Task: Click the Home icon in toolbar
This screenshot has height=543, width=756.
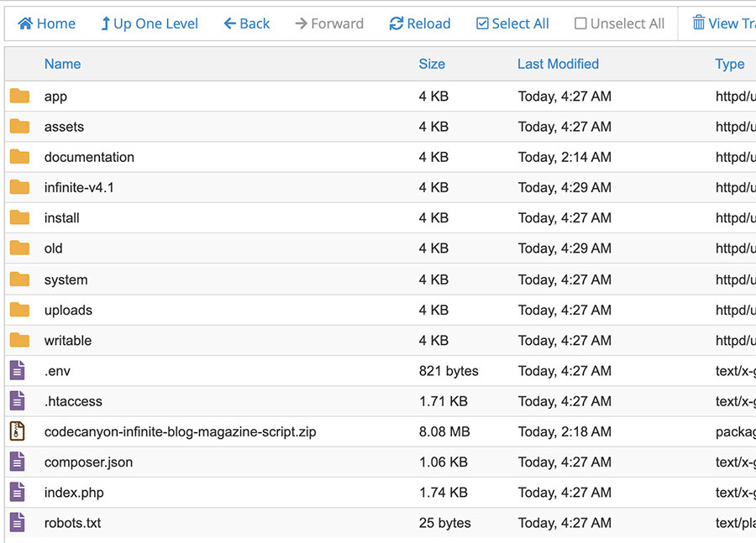Action: click(x=26, y=23)
